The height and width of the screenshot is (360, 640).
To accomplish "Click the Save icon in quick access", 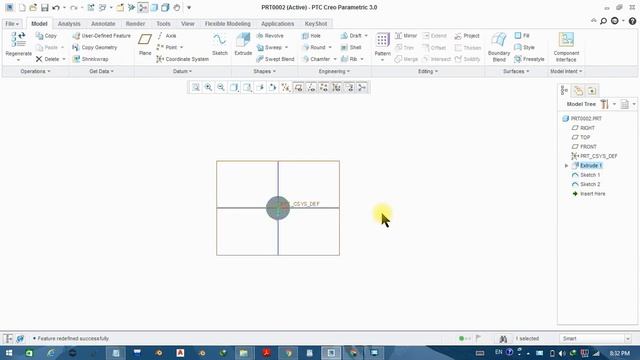I will point(45,7).
